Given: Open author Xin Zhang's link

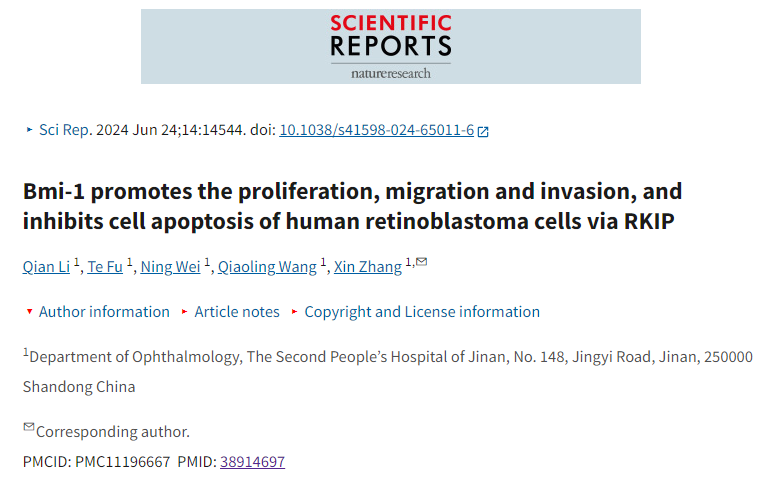Looking at the screenshot, I should (368, 267).
